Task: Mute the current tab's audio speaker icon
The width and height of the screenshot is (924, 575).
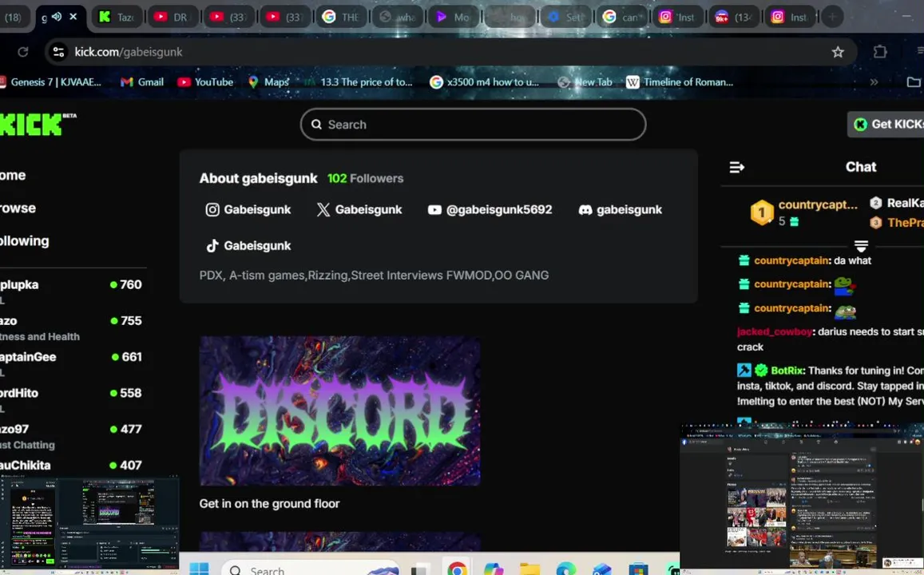Action: coord(58,17)
